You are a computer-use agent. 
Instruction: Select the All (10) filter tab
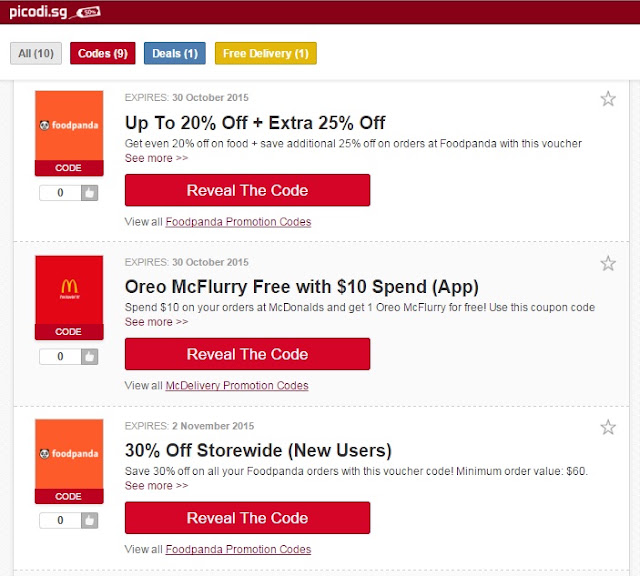point(36,53)
